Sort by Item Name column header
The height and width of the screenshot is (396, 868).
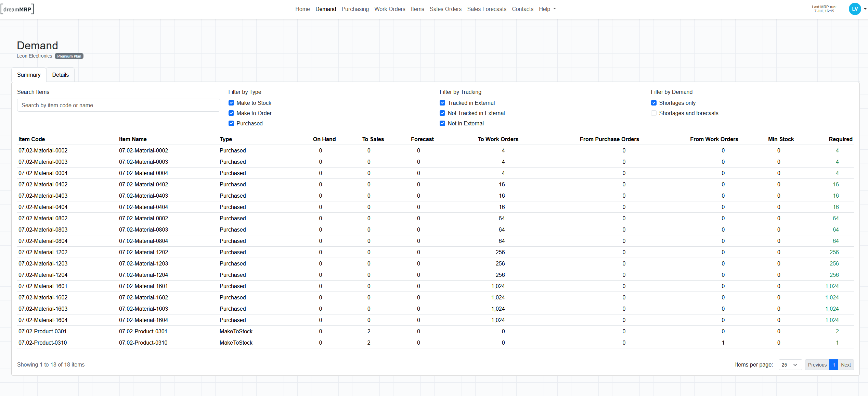tap(133, 139)
